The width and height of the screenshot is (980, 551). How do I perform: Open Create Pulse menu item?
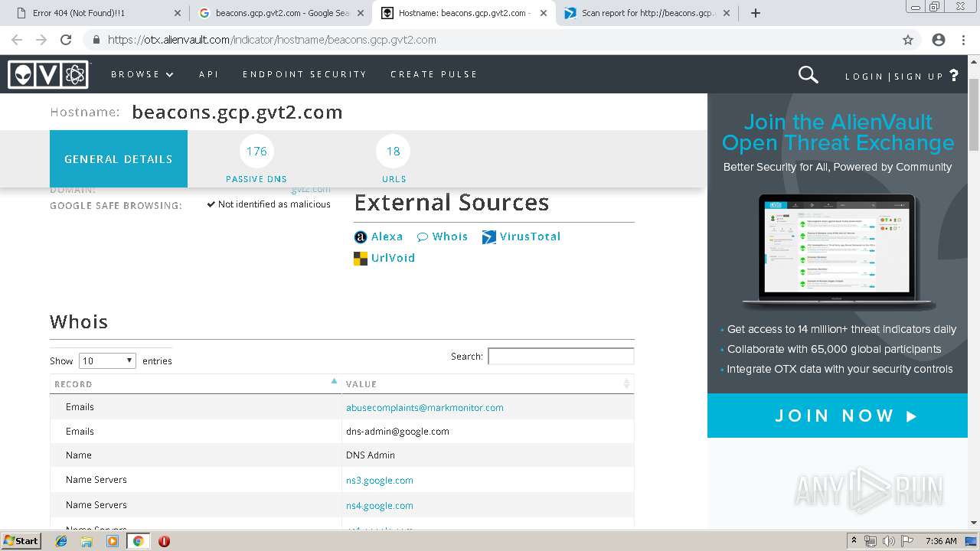point(434,74)
